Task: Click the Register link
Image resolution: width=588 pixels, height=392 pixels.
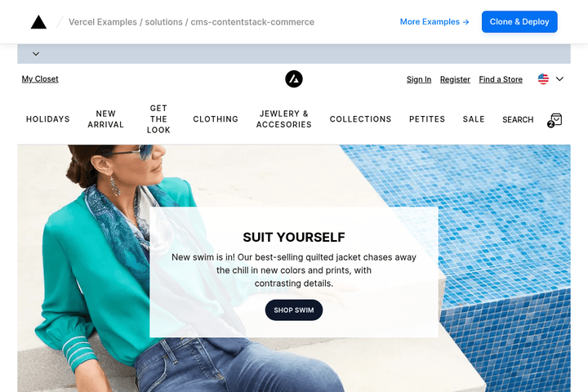Action: click(455, 79)
